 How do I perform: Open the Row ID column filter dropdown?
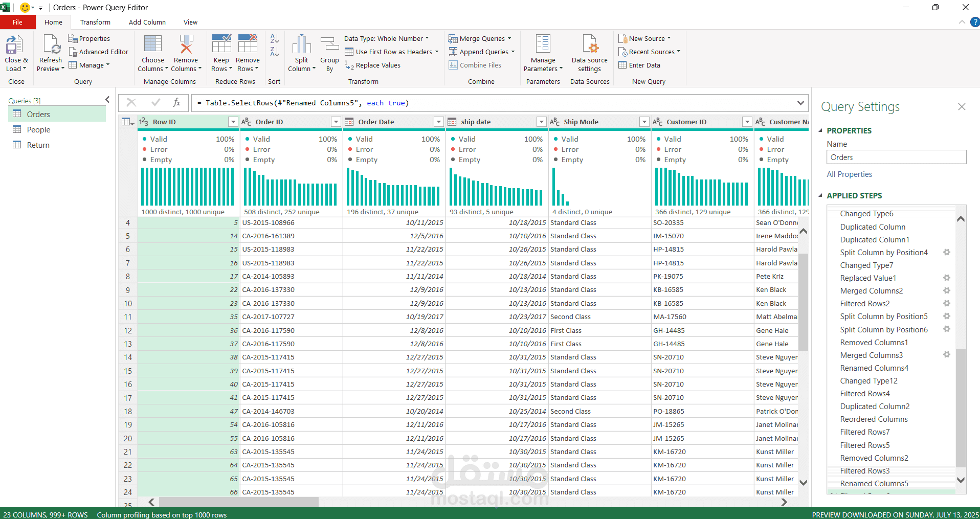[x=233, y=122]
